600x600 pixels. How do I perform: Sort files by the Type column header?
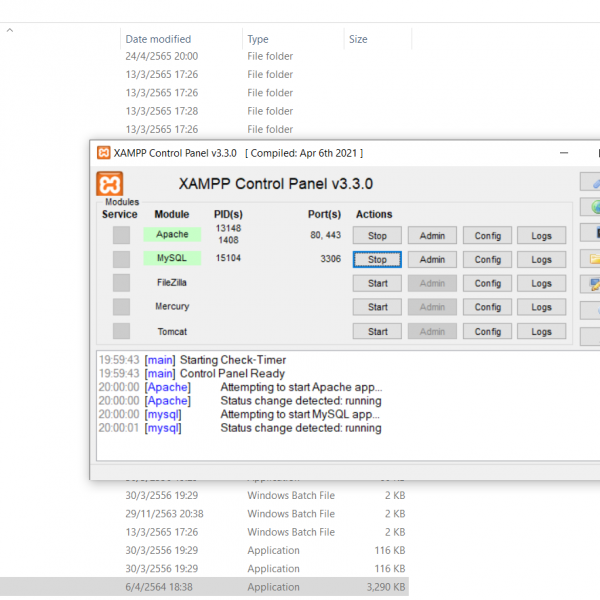tap(258, 39)
